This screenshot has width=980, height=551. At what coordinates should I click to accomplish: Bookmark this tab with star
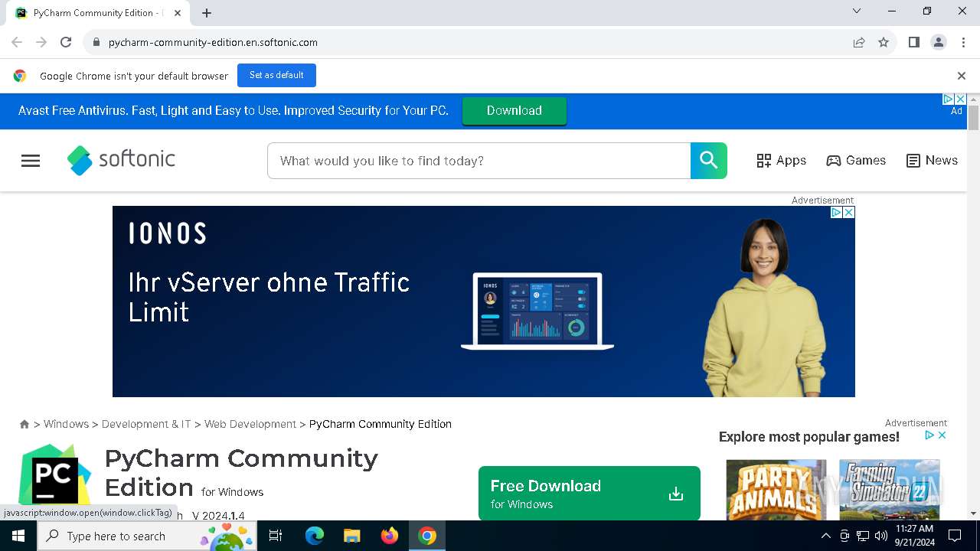[x=884, y=42]
